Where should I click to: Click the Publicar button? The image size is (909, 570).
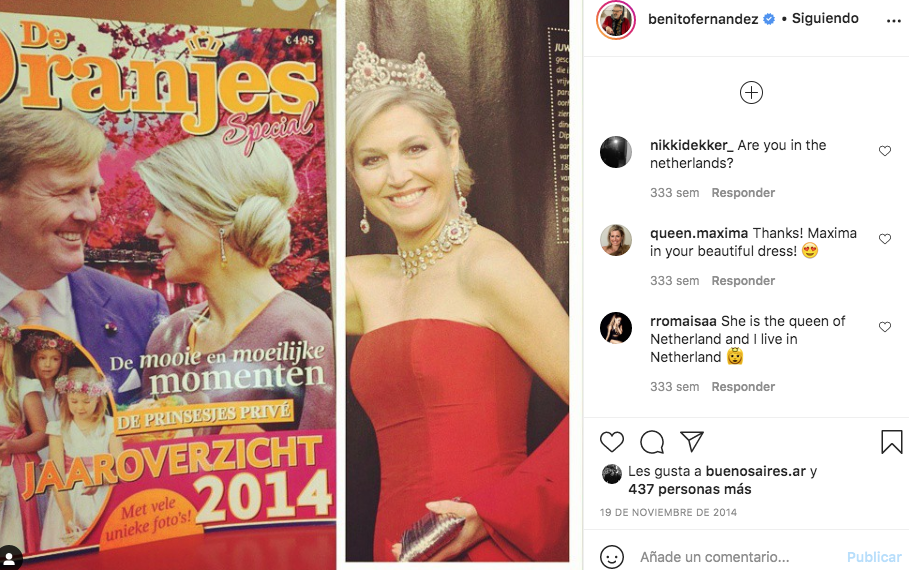[874, 557]
